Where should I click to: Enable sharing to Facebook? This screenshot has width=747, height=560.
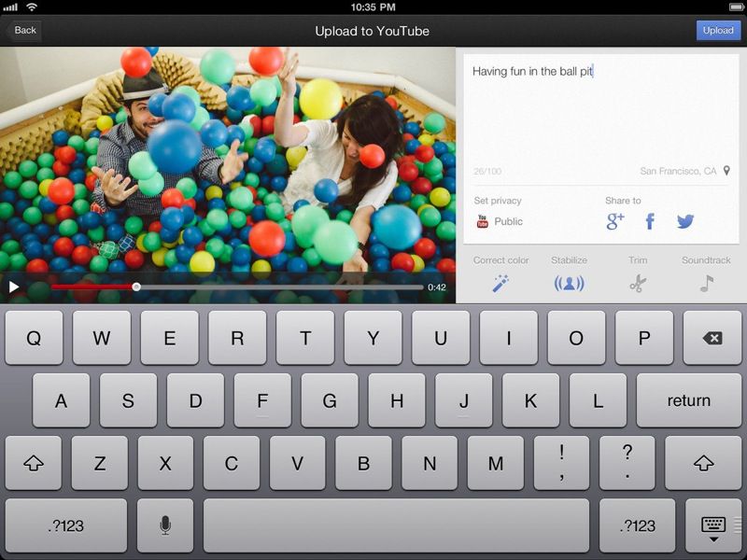[x=650, y=220]
